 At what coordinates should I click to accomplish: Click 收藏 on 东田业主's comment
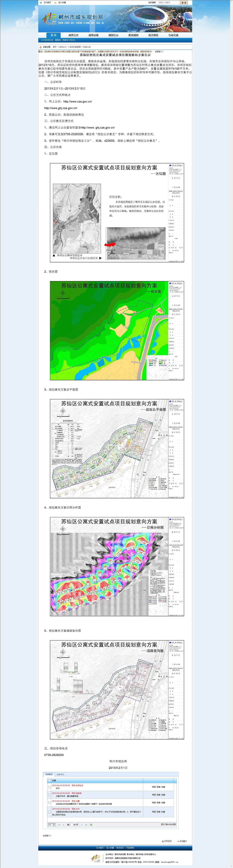click(x=163, y=787)
